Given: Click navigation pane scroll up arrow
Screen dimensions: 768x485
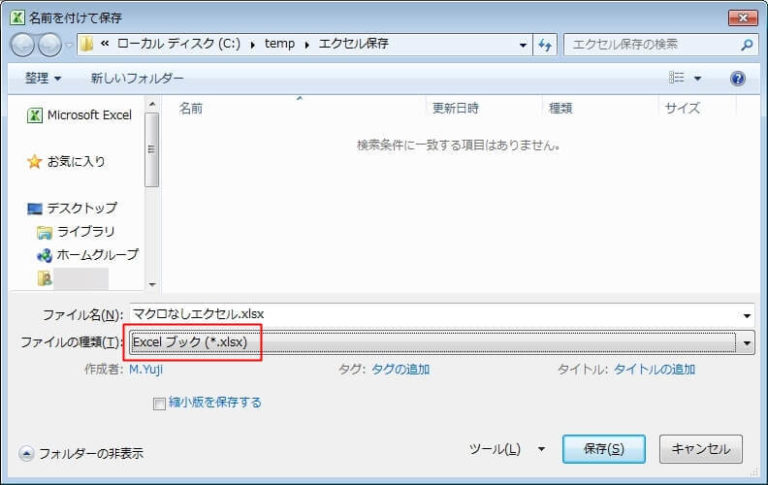Looking at the screenshot, I should (x=152, y=104).
